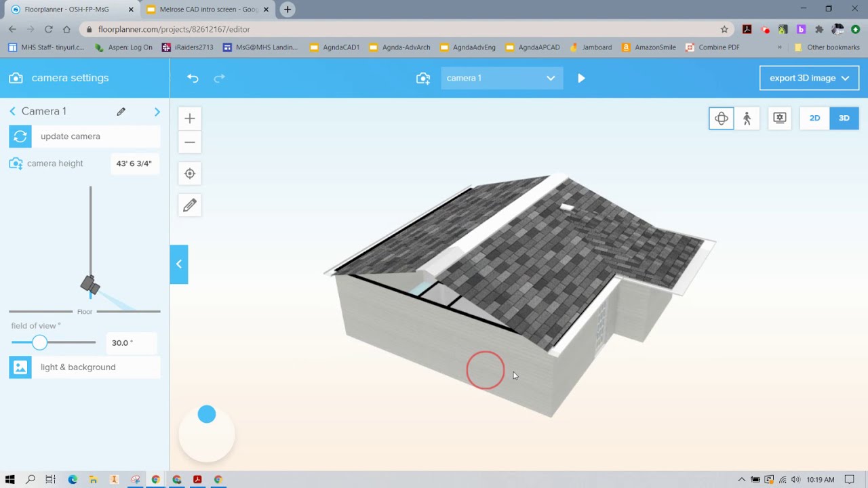
Task: Open the camera 1 dropdown
Action: click(501, 78)
